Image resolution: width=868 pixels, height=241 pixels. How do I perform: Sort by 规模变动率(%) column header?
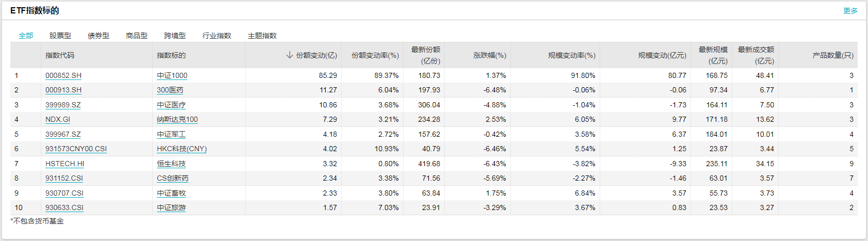point(571,55)
